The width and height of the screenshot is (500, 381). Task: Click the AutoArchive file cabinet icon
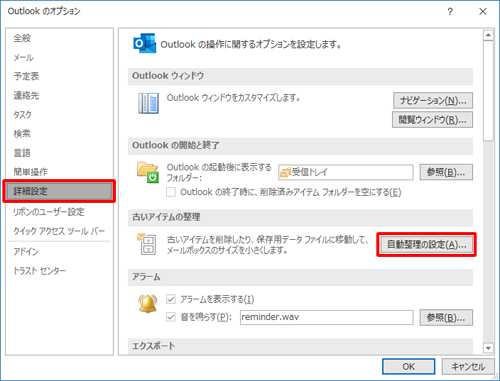pos(147,244)
